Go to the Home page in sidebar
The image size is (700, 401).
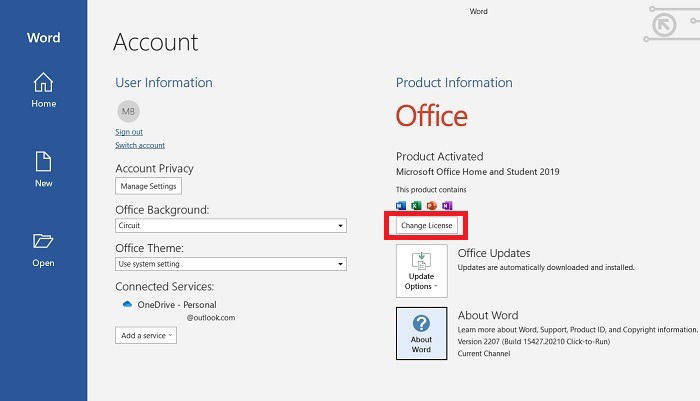click(x=43, y=90)
